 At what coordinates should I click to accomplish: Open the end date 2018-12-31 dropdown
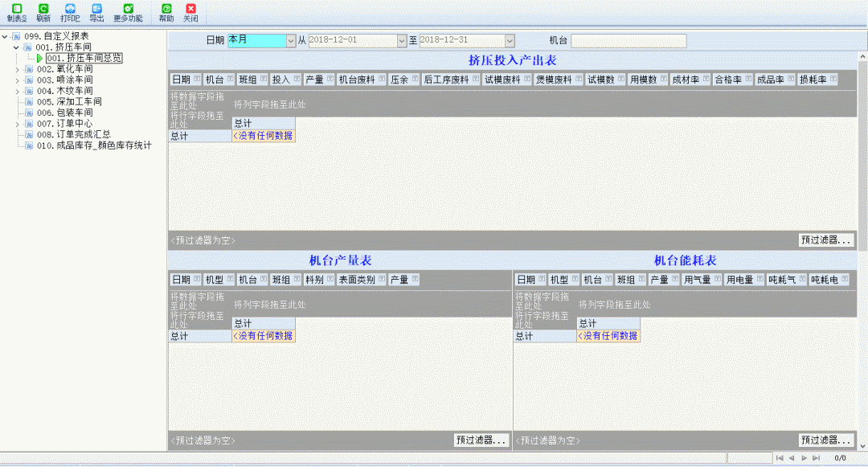tap(510, 40)
